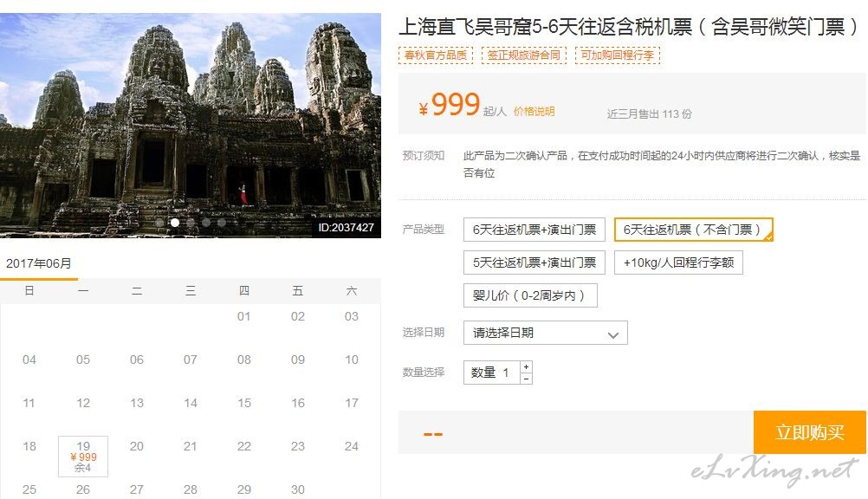The height and width of the screenshot is (499, 868).
Task: Select the 婴儿价（0-2周岁内）option
Action: click(x=530, y=295)
